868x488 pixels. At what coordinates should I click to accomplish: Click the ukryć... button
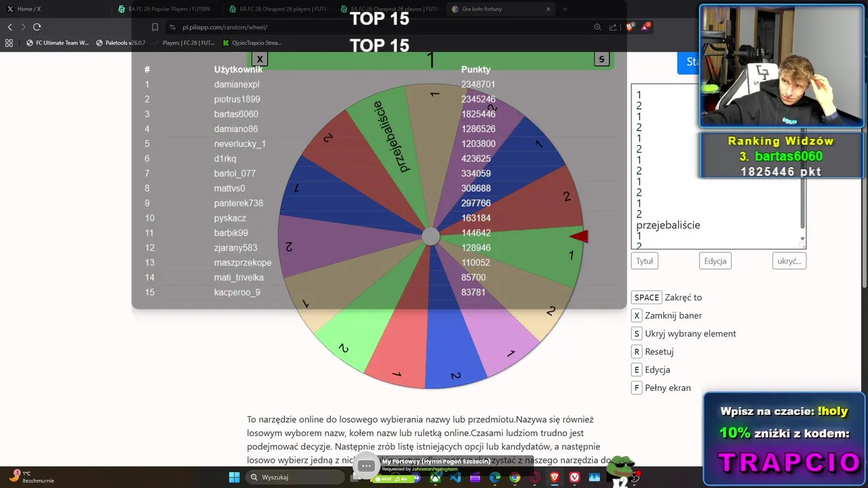pos(789,261)
